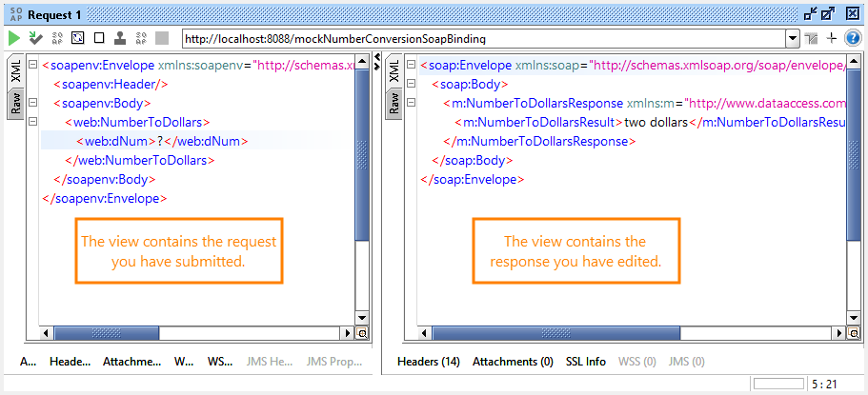868x395 pixels.
Task: Collapse the soapenv:Body node
Action: [32, 103]
